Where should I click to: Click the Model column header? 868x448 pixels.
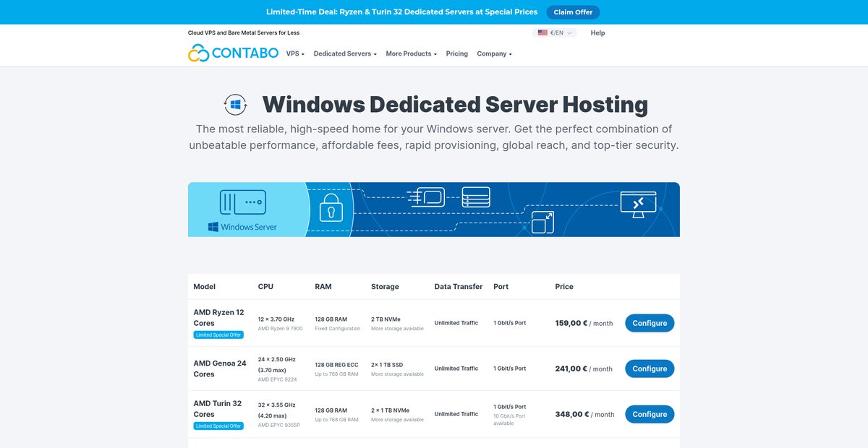pyautogui.click(x=205, y=287)
